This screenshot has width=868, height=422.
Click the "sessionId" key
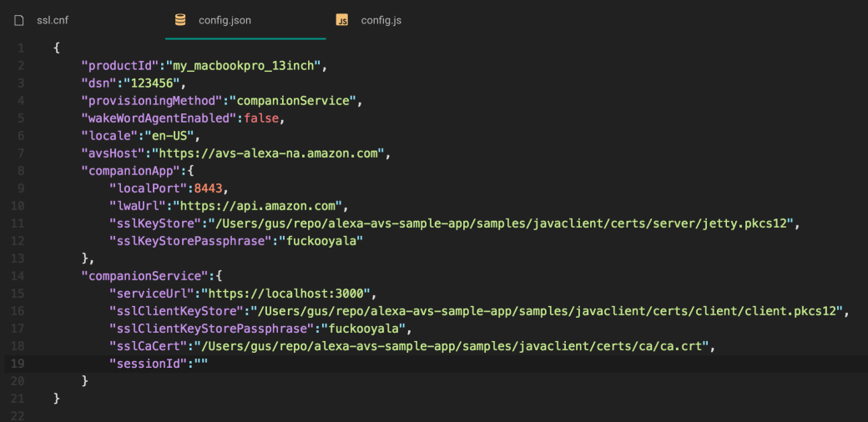[148, 364]
